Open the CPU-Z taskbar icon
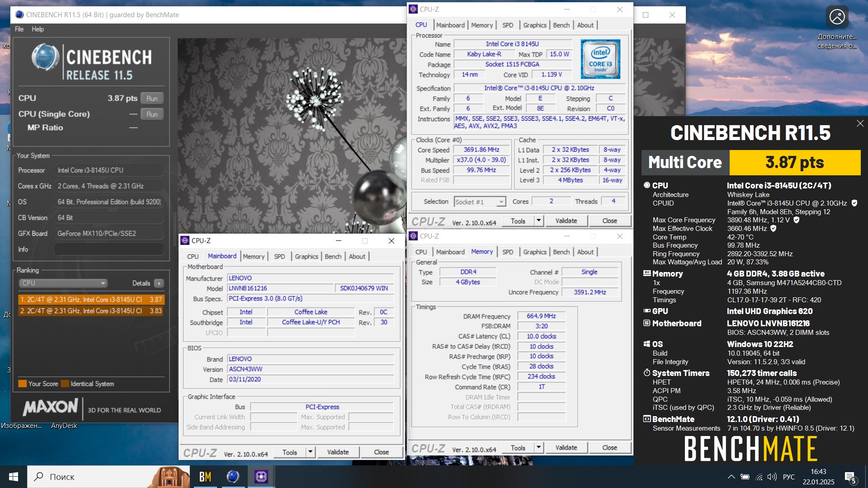868x488 pixels. [261, 477]
